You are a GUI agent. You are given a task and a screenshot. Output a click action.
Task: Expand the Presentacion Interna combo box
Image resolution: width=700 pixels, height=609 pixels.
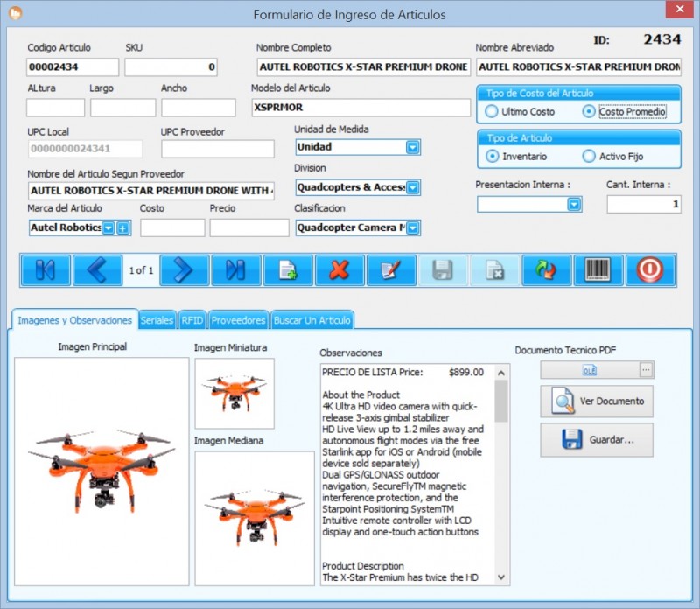pyautogui.click(x=574, y=204)
